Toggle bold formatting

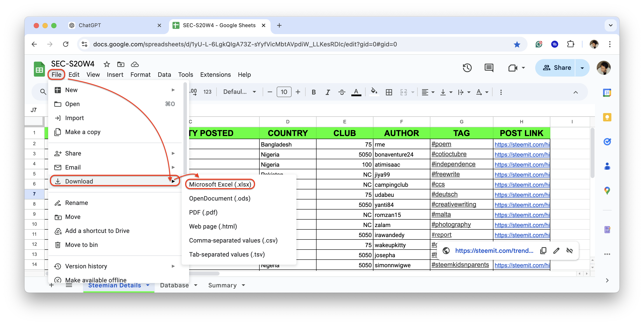pos(313,92)
